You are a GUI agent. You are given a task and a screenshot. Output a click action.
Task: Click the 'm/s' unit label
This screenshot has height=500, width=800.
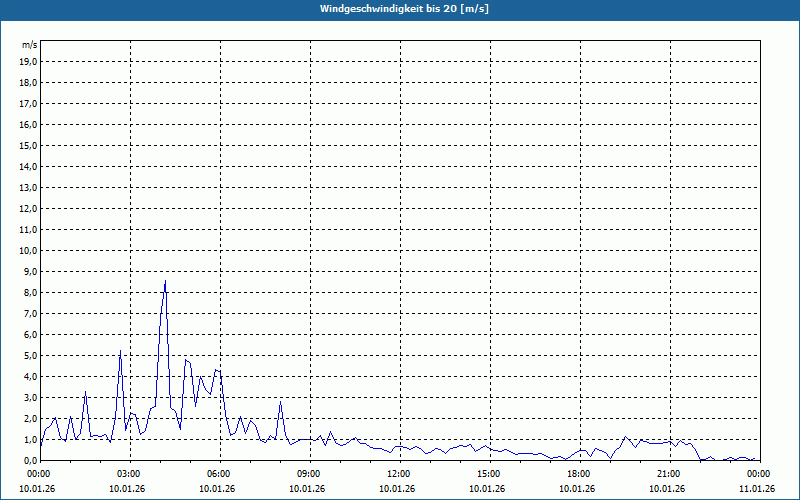pyautogui.click(x=30, y=45)
